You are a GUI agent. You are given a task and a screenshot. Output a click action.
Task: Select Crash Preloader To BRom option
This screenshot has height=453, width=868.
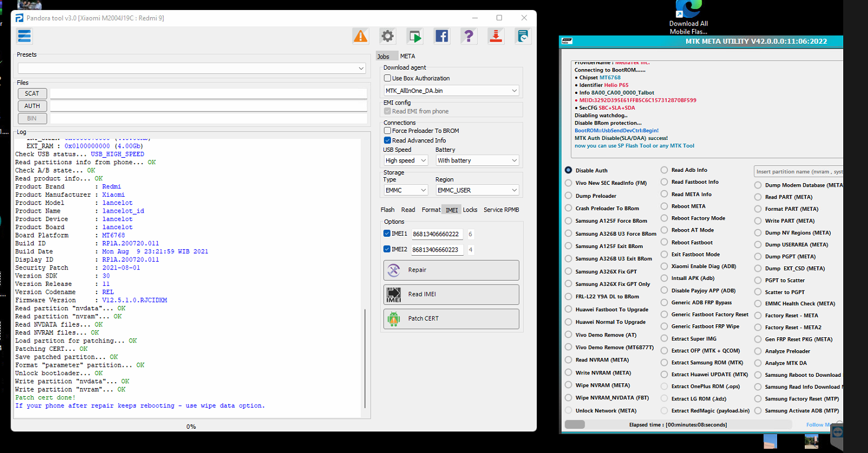(x=569, y=208)
